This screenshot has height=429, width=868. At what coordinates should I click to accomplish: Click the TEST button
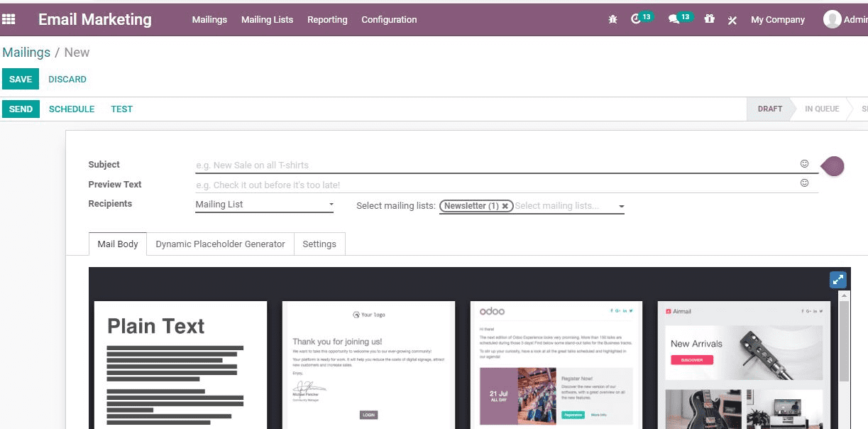coord(121,109)
